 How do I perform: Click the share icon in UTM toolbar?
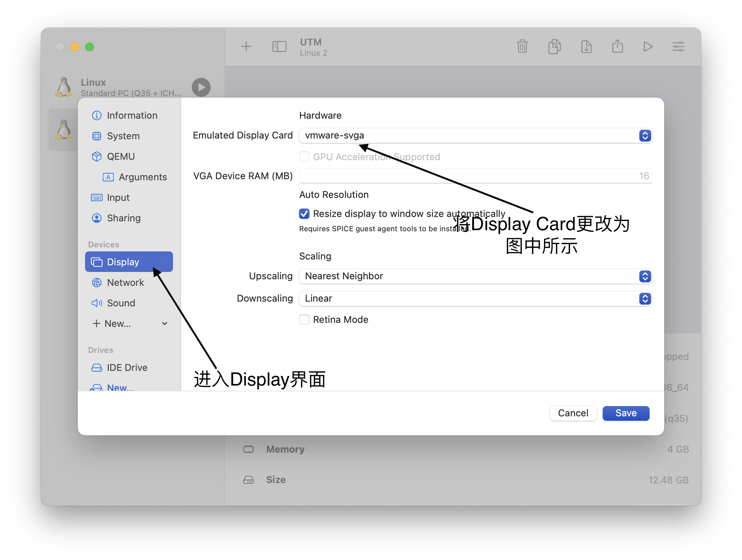tap(617, 46)
